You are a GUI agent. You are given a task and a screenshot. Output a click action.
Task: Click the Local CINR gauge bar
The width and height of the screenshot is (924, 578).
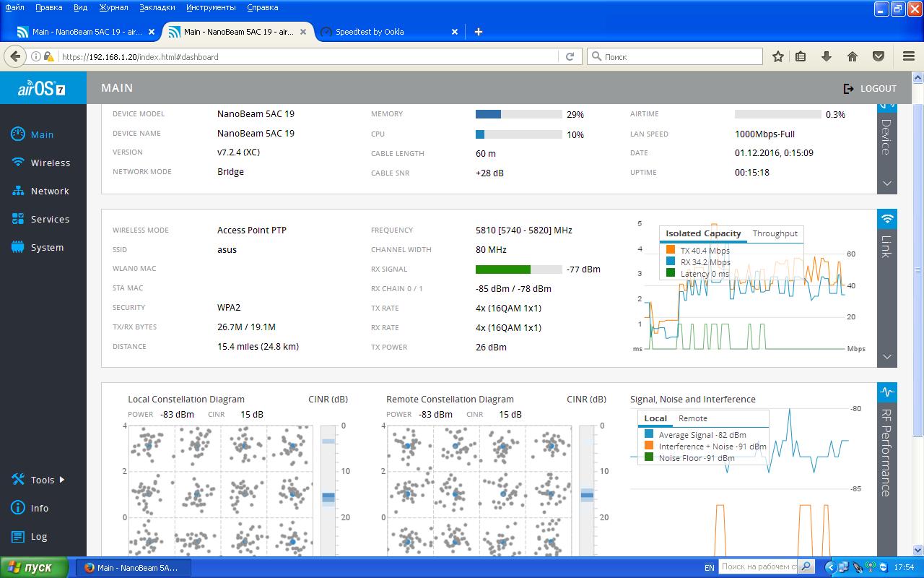(328, 491)
